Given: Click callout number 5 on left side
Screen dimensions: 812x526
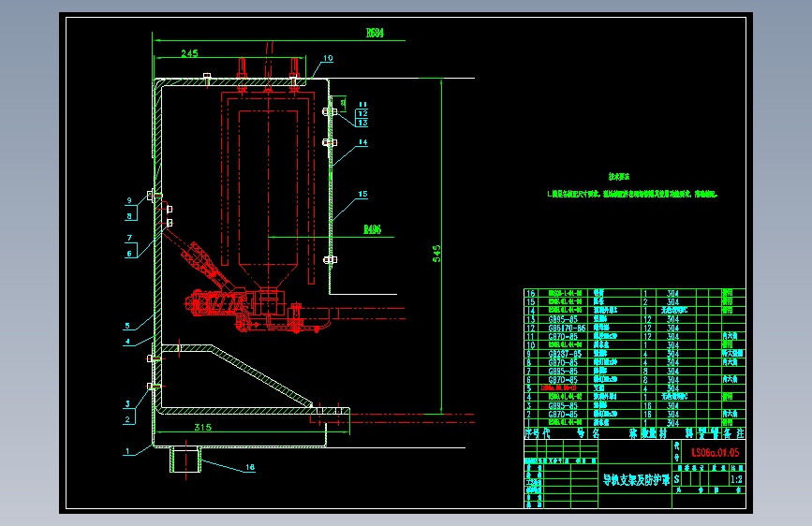Looking at the screenshot, I should point(127,326).
